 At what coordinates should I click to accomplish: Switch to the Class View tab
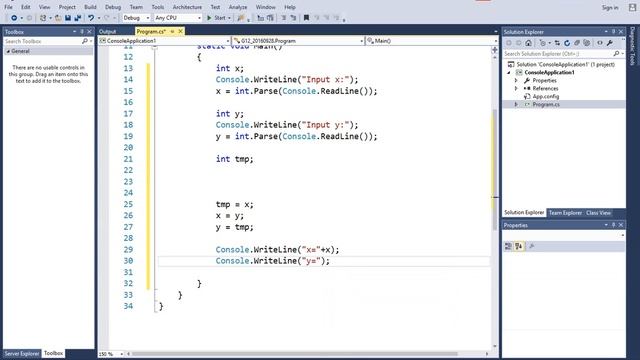coord(598,213)
